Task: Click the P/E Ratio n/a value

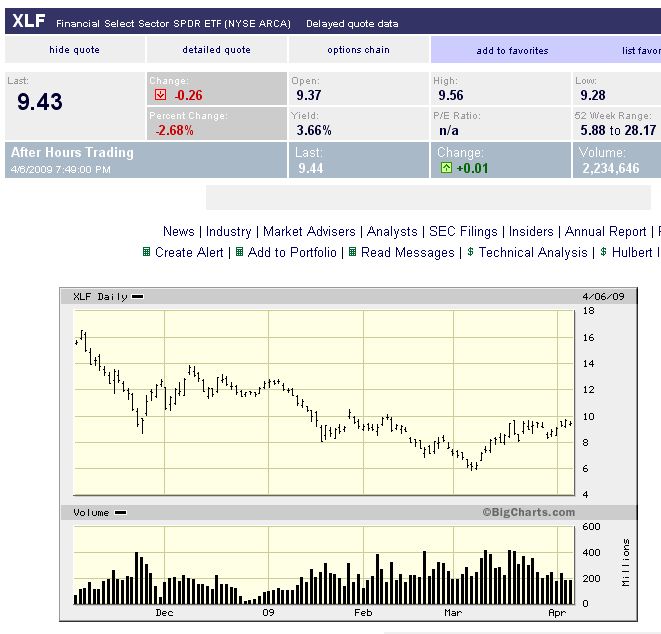Action: [x=449, y=130]
